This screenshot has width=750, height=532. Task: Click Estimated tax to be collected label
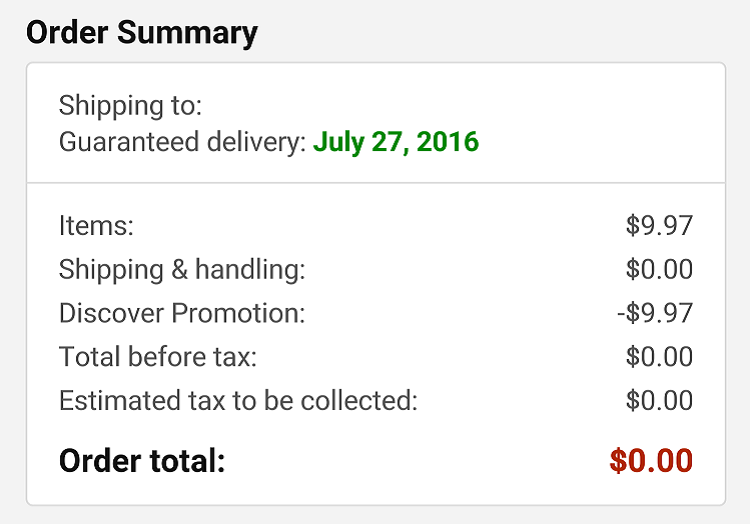pos(238,401)
